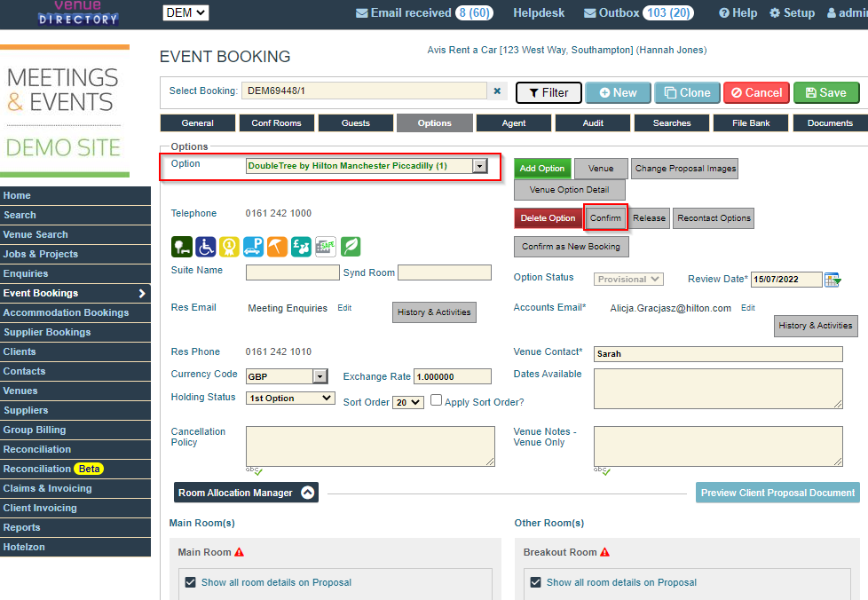Uncheck Show all room details under Breakout Room
The width and height of the screenshot is (868, 600).
[x=535, y=582]
